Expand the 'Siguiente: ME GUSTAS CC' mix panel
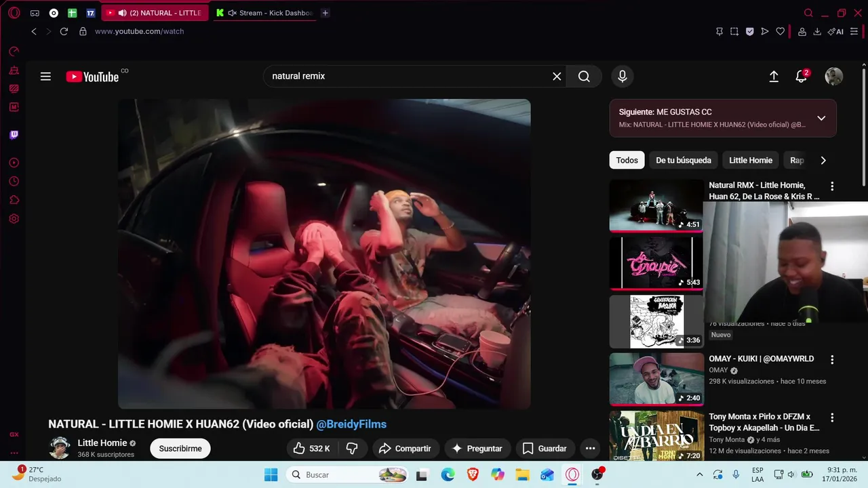Image resolution: width=868 pixels, height=488 pixels. [821, 118]
